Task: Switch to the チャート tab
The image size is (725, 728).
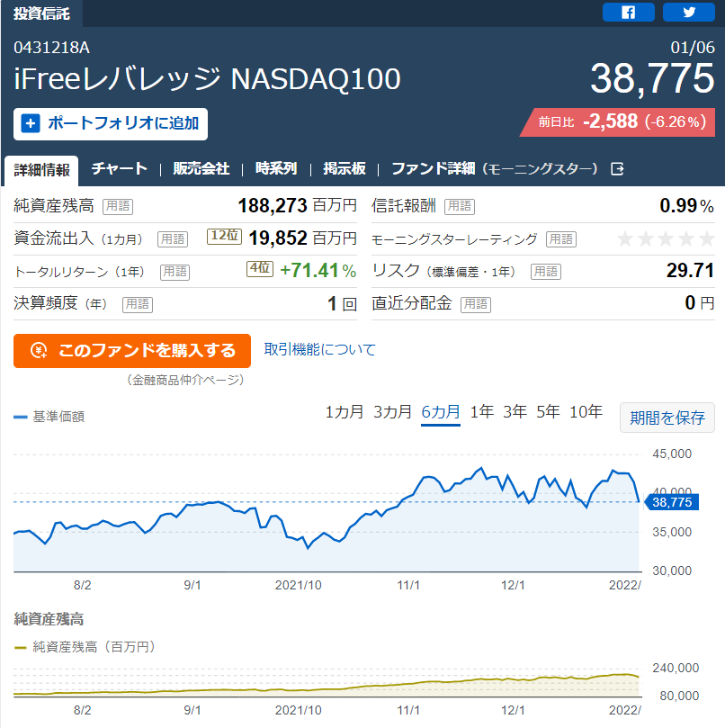Action: click(x=120, y=168)
